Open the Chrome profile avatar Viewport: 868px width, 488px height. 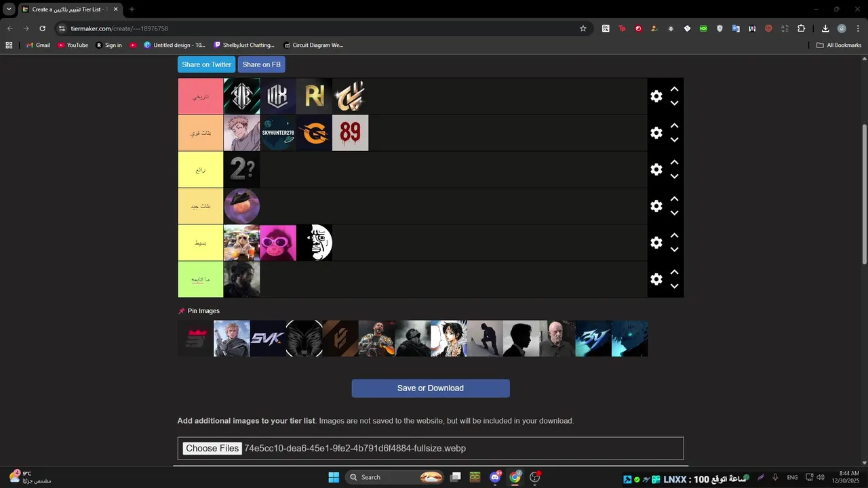point(842,28)
